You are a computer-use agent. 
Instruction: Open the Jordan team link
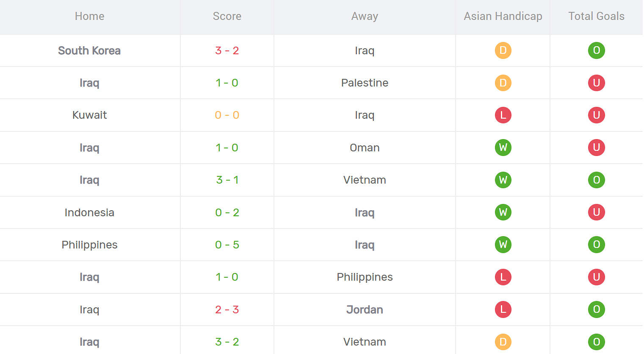[365, 309]
